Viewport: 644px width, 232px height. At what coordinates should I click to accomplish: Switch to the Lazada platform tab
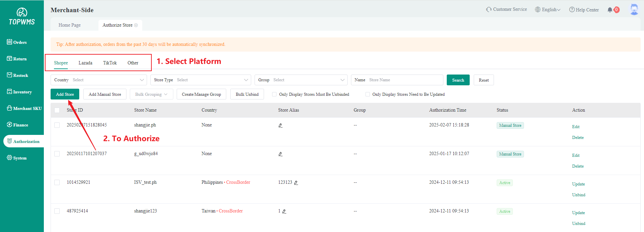coord(85,63)
